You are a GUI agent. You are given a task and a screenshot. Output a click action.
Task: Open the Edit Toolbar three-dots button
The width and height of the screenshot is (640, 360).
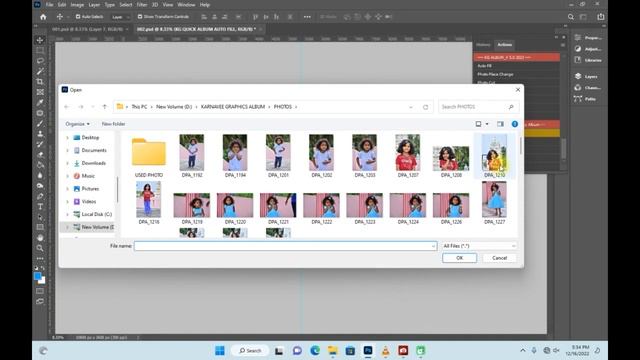point(40,258)
